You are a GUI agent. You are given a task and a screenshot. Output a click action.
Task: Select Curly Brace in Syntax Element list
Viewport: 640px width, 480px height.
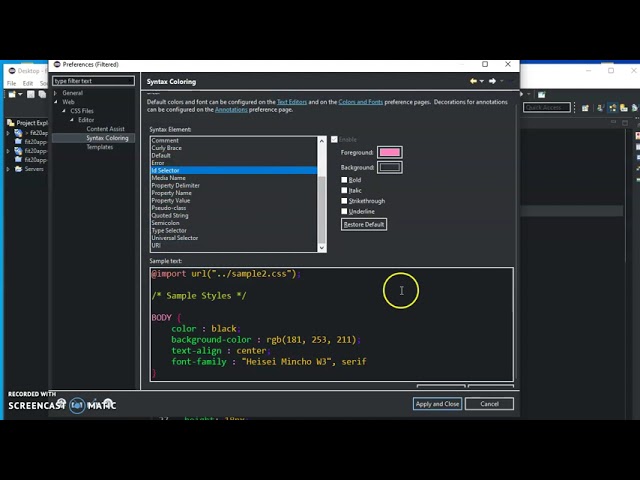point(234,148)
